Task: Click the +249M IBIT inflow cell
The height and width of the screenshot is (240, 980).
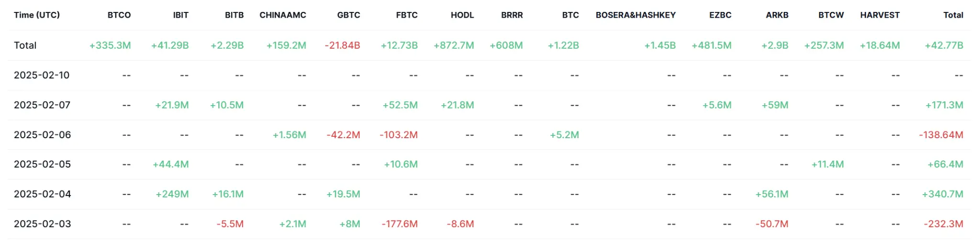Action: click(172, 194)
